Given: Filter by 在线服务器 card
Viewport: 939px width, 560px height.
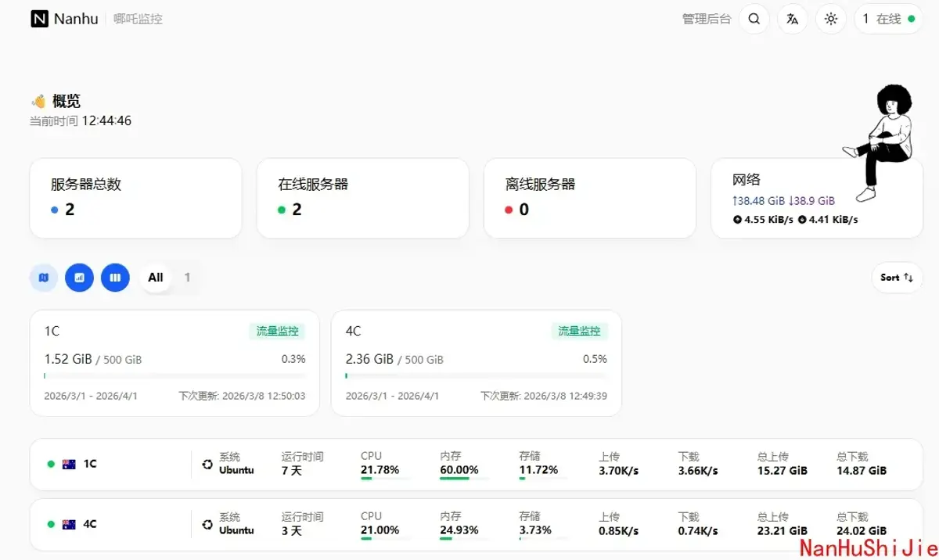Looking at the screenshot, I should click(362, 198).
